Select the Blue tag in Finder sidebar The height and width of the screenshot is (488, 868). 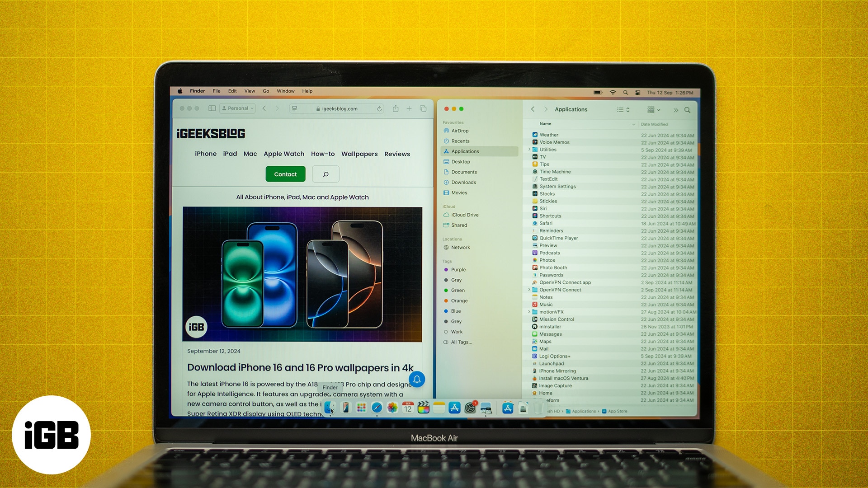pos(455,310)
